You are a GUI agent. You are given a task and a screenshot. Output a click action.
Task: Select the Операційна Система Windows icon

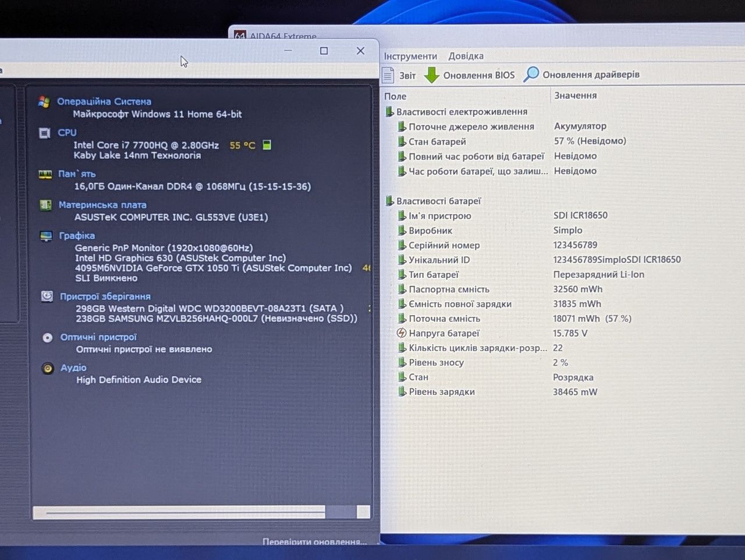44,102
